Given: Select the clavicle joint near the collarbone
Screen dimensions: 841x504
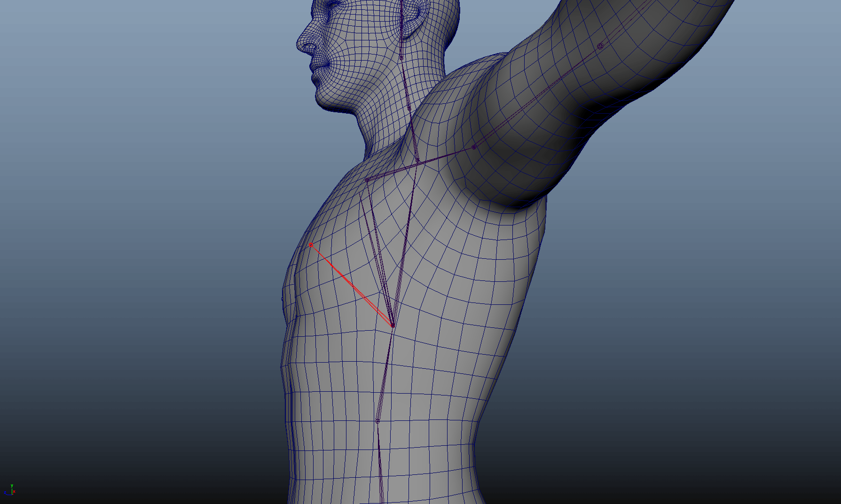Looking at the screenshot, I should 367,180.
